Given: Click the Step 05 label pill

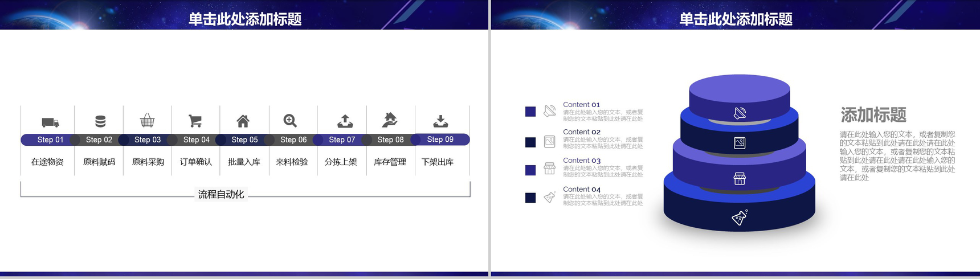Looking at the screenshot, I should coord(244,139).
